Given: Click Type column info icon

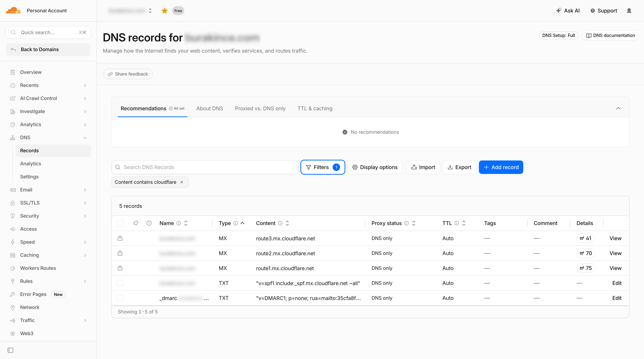Looking at the screenshot, I should [x=236, y=223].
